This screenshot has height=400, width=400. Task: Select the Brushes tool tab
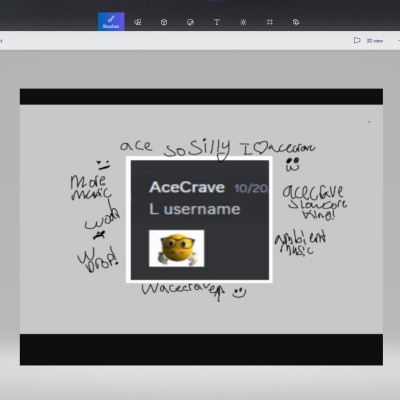[111, 22]
